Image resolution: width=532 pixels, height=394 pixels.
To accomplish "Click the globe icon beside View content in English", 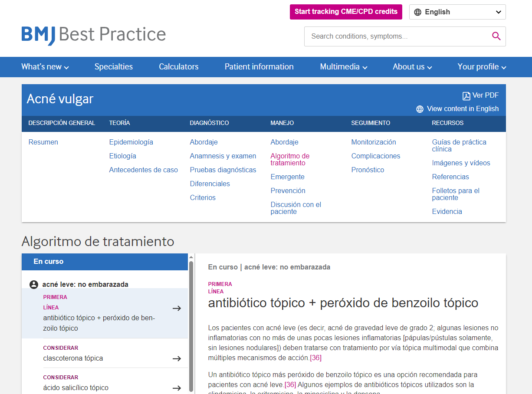I will coord(420,109).
